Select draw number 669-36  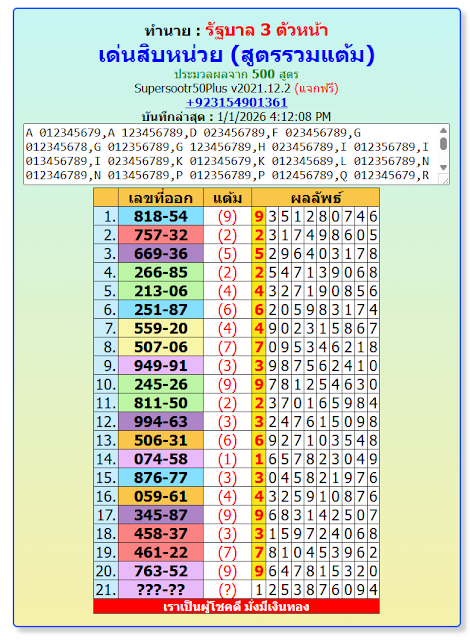tap(161, 253)
